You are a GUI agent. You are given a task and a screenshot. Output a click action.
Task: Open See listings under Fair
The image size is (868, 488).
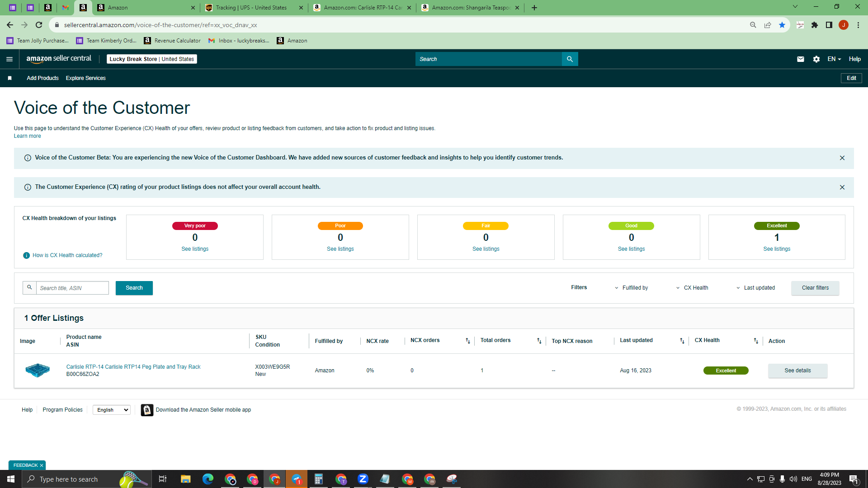(486, 249)
